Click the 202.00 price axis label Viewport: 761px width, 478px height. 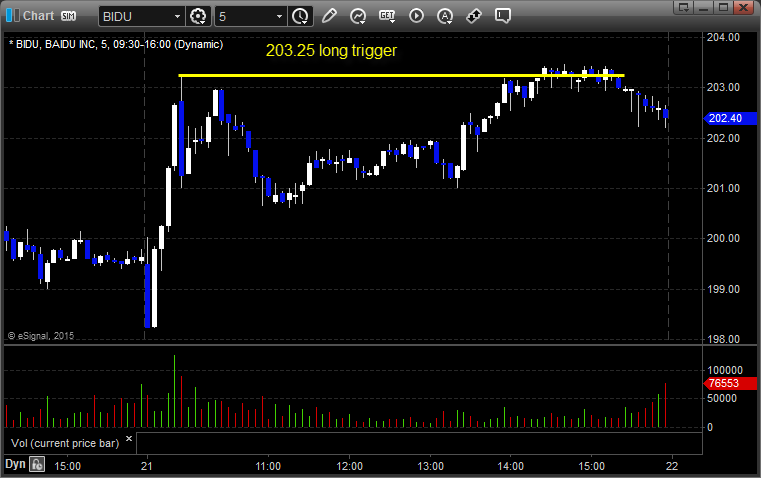[723, 138]
